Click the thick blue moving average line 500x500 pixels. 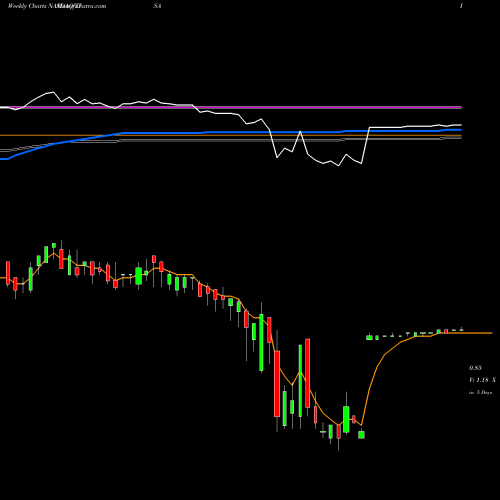coord(230,133)
